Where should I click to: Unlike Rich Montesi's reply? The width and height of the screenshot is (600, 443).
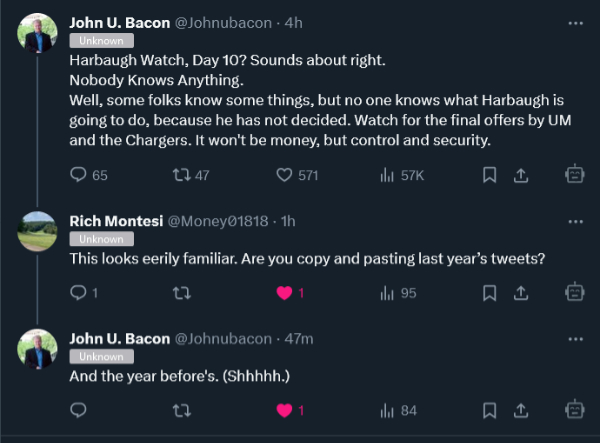click(x=284, y=293)
